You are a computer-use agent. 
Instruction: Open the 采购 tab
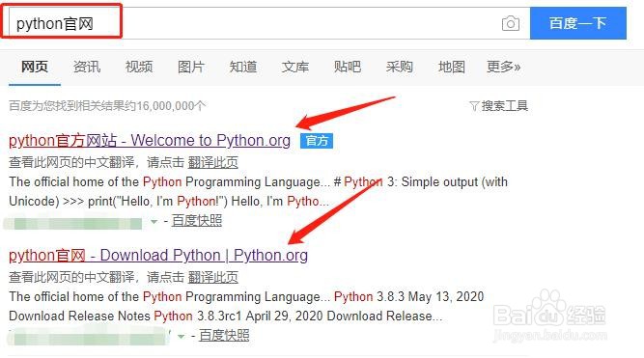click(399, 67)
